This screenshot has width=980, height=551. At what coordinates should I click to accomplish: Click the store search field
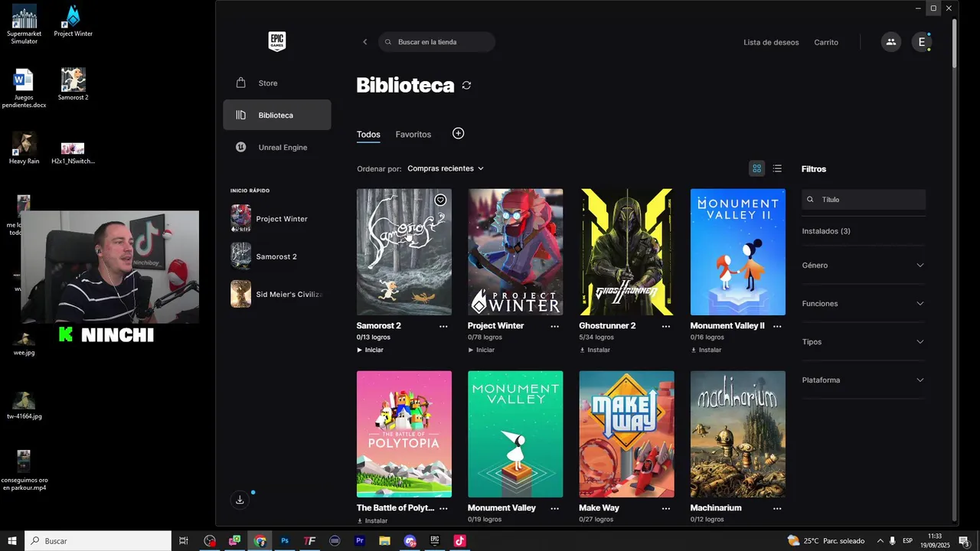pyautogui.click(x=436, y=42)
